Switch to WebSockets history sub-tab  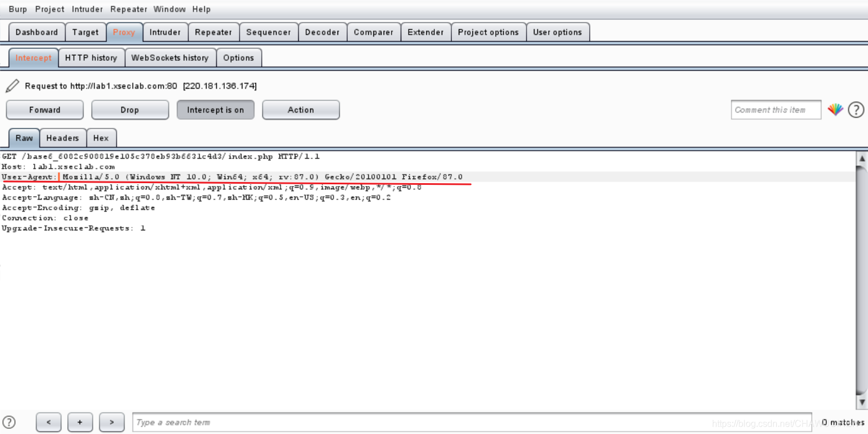point(170,57)
